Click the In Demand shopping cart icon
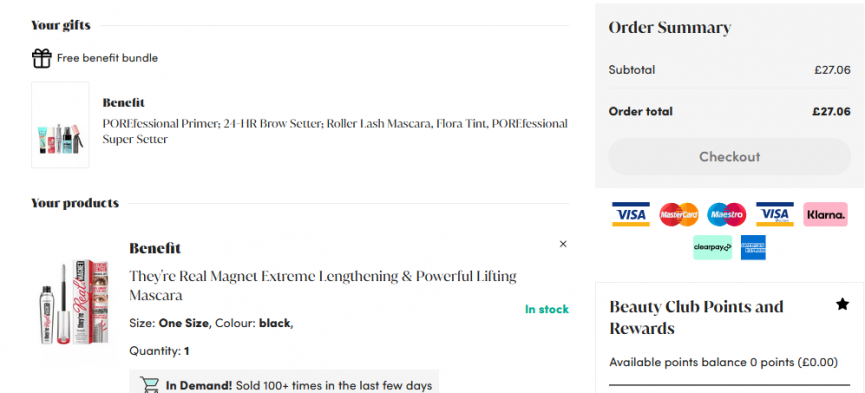The width and height of the screenshot is (865, 393). pos(149,385)
